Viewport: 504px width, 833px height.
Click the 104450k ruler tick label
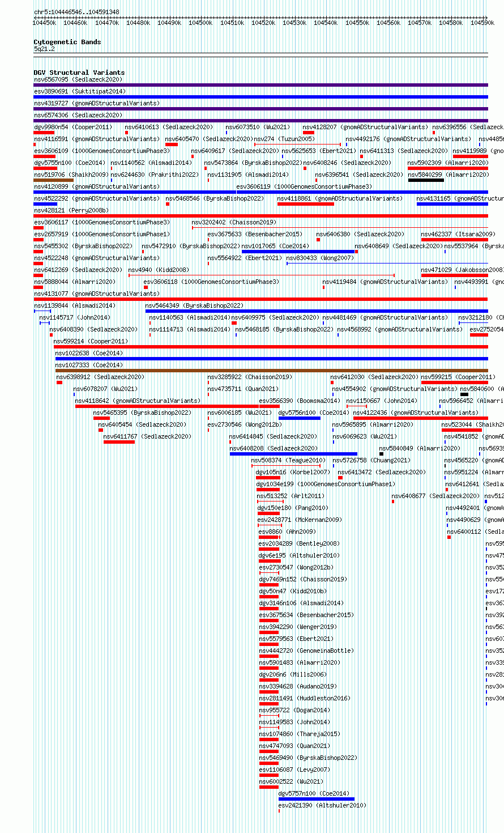coord(44,23)
